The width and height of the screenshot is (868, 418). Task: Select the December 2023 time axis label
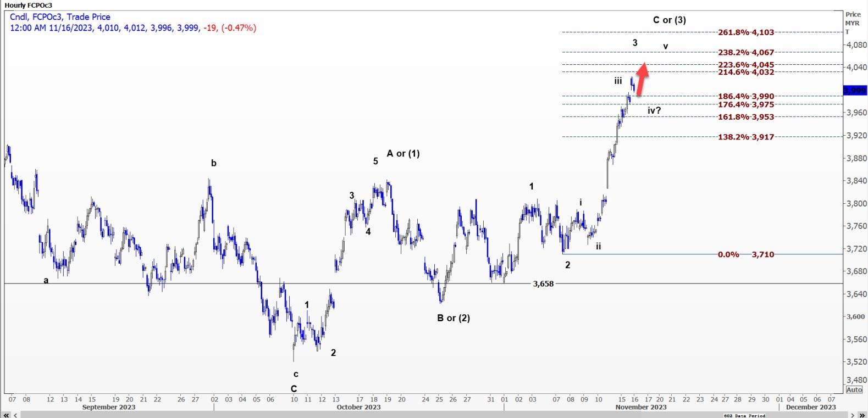pos(811,407)
